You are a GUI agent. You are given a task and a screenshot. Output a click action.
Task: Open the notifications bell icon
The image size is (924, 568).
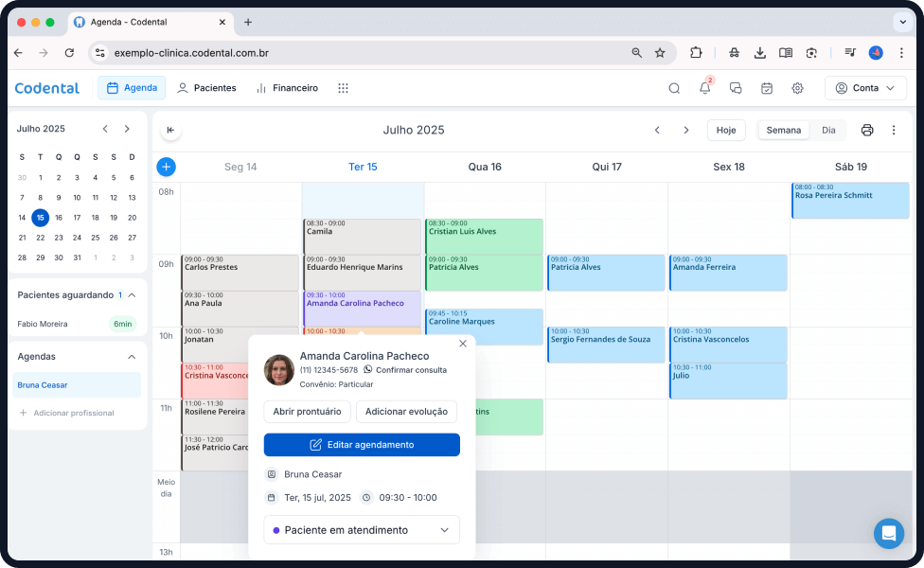click(x=704, y=88)
